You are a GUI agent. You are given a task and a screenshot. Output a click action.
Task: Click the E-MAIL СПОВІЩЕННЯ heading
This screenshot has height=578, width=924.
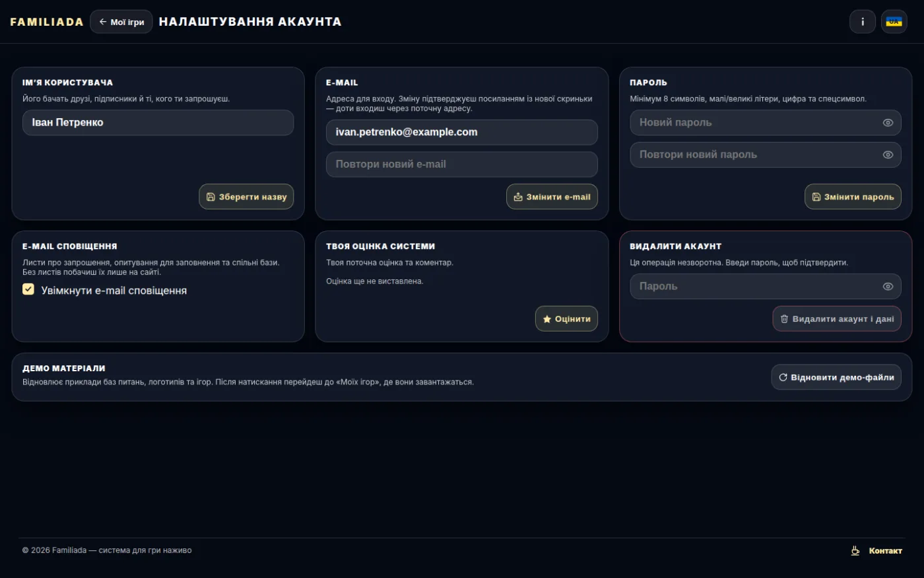tap(70, 246)
